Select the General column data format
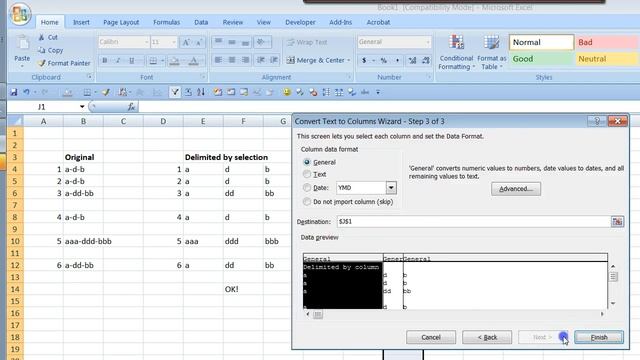The height and width of the screenshot is (360, 640). [307, 162]
